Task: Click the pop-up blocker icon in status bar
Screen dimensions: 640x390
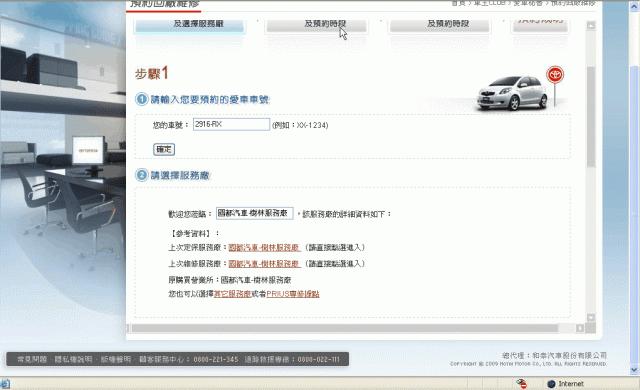Action: pyautogui.click(x=521, y=384)
